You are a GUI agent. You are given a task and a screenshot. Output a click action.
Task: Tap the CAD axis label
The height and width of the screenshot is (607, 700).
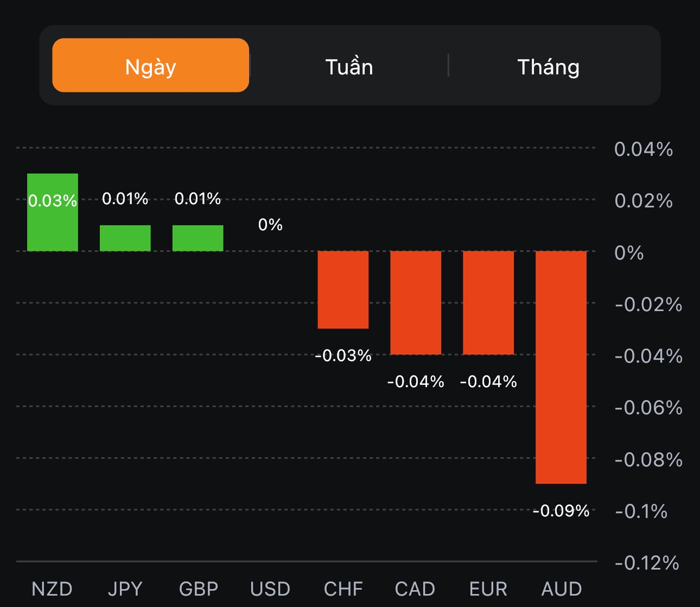(415, 589)
